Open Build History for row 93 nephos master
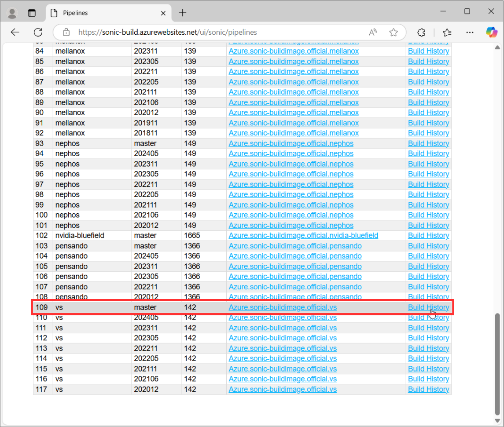 pyautogui.click(x=428, y=143)
